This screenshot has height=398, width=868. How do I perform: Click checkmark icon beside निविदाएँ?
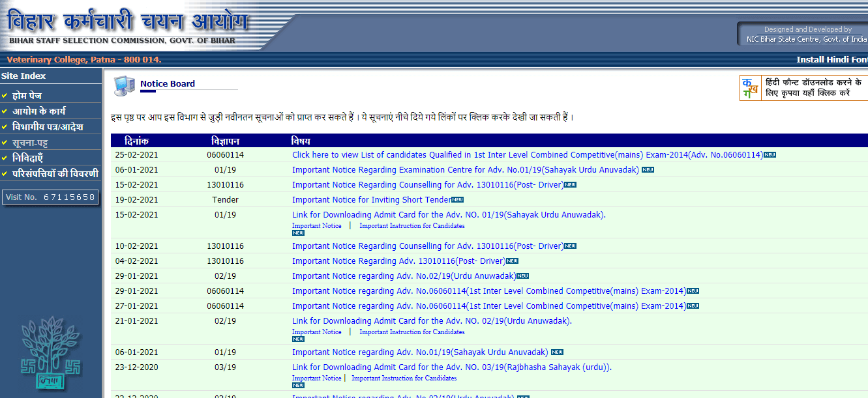click(x=5, y=158)
